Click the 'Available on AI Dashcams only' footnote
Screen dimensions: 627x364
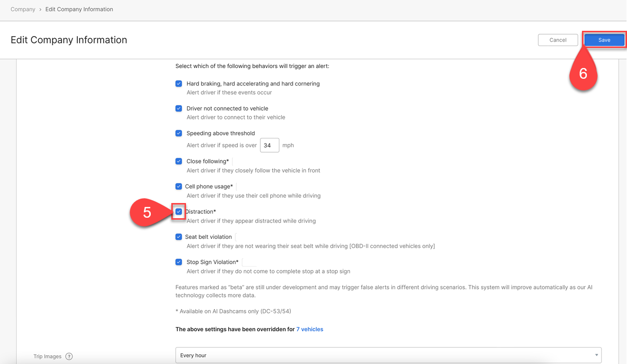233,311
